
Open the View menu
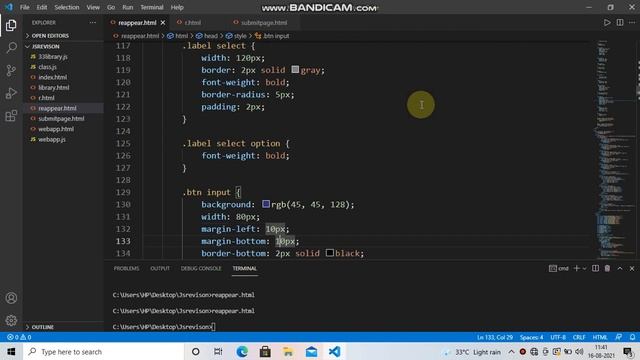click(93, 7)
